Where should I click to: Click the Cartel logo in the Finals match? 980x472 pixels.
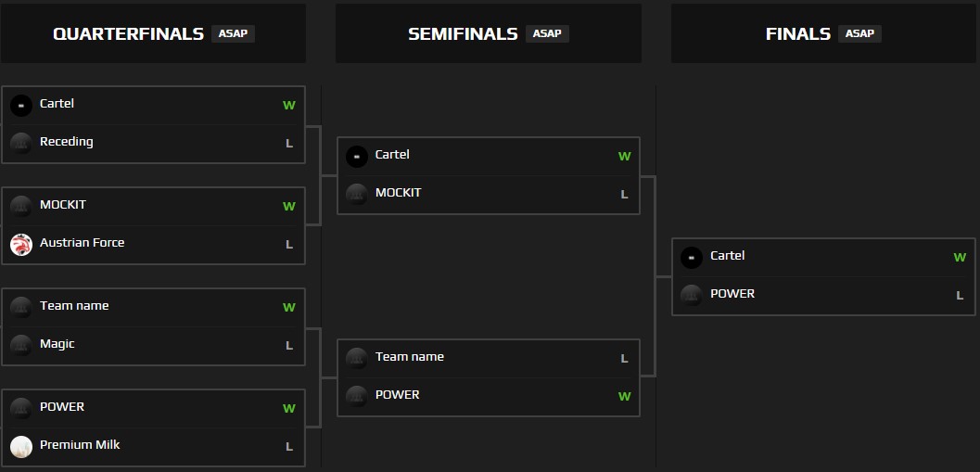click(692, 257)
